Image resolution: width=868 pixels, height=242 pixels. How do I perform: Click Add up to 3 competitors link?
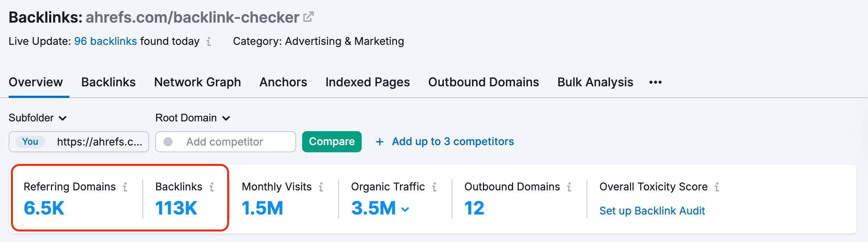pos(453,142)
